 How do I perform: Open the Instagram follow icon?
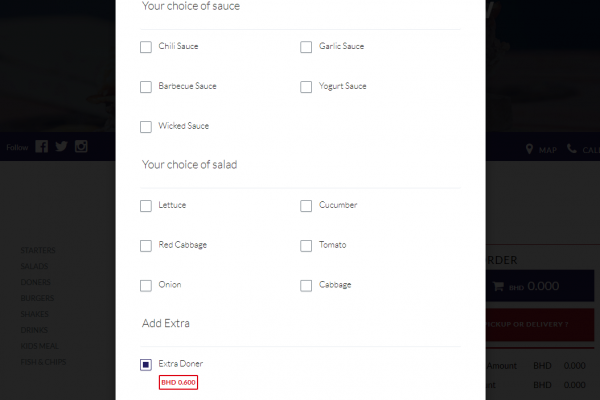[81, 146]
